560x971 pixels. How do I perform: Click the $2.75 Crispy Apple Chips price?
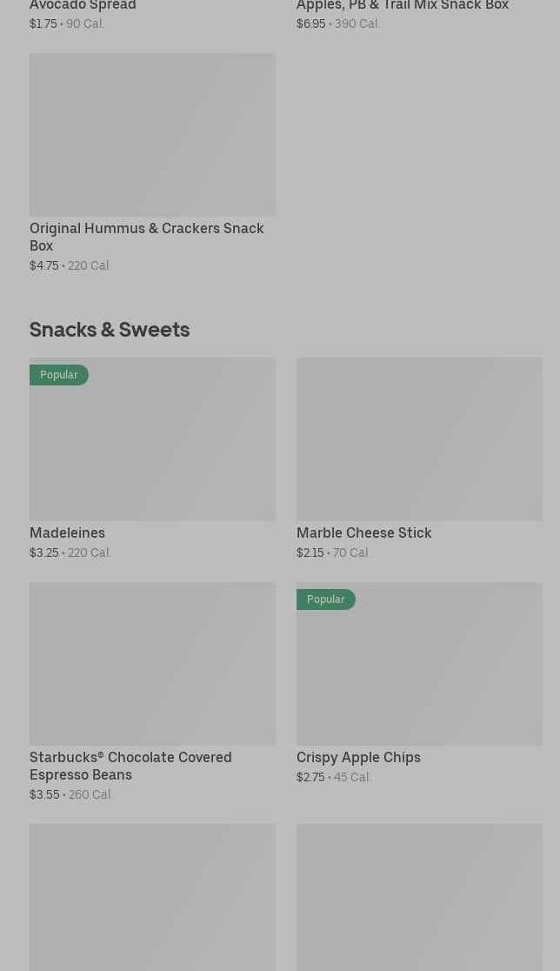click(310, 777)
